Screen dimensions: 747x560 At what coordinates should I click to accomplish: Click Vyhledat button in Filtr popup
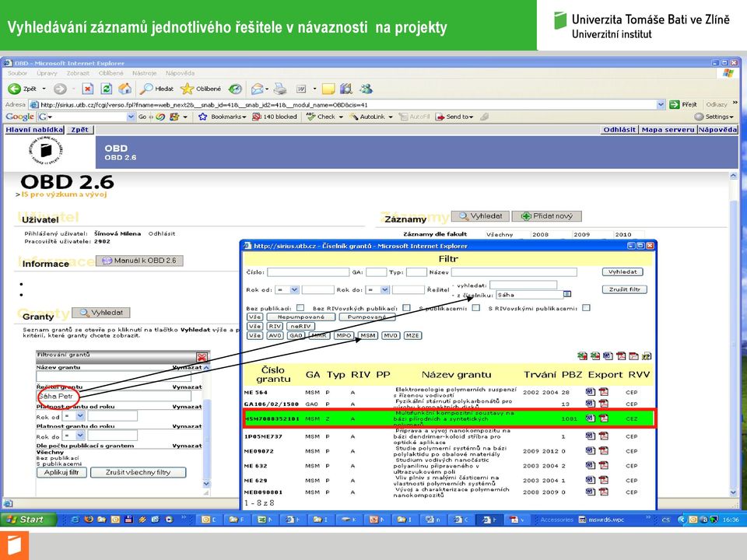(x=622, y=272)
